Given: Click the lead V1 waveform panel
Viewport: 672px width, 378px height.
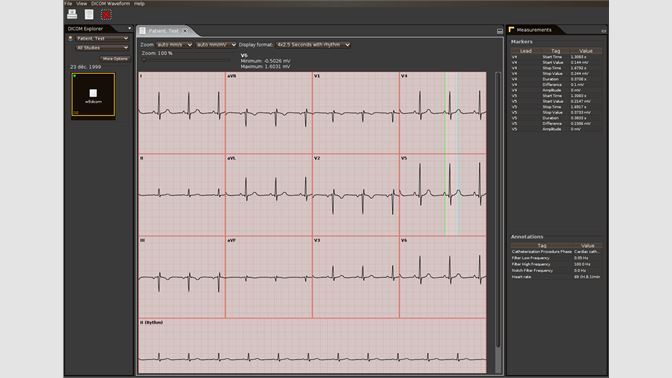Looking at the screenshot, I should pos(356,113).
